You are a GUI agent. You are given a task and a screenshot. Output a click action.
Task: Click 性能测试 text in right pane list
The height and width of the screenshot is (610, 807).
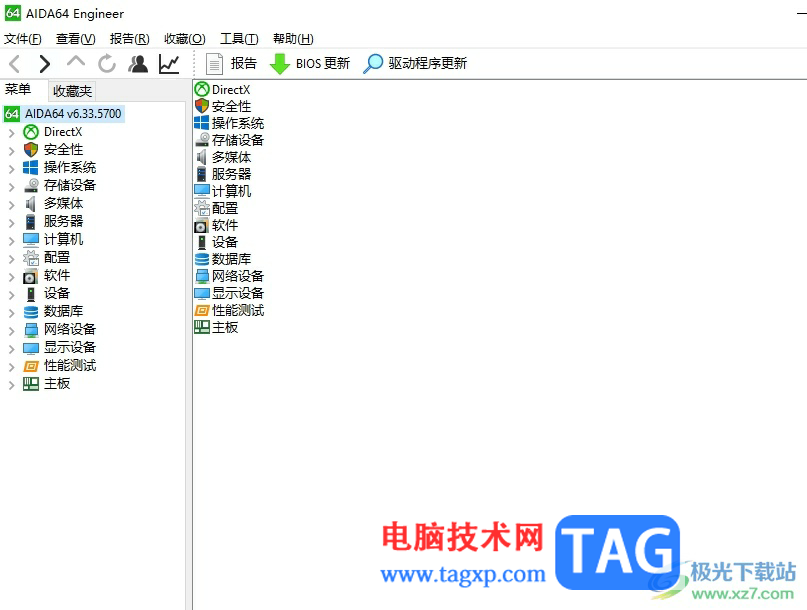pyautogui.click(x=238, y=310)
